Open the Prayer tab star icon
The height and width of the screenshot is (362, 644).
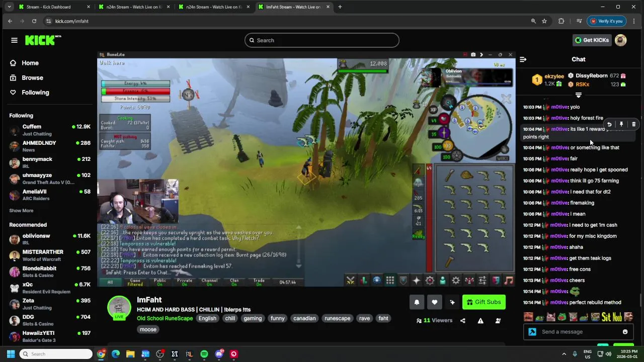click(x=416, y=281)
